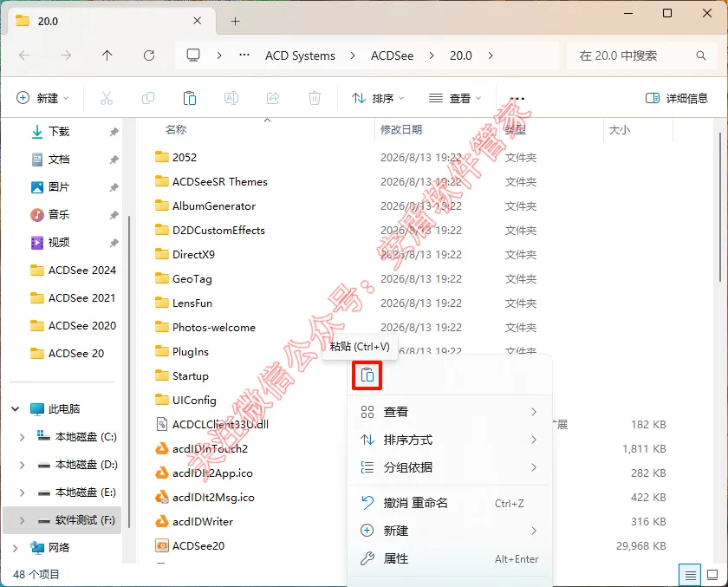Open the toolbar three-dots overflow menu
The height and width of the screenshot is (587, 728).
click(517, 99)
